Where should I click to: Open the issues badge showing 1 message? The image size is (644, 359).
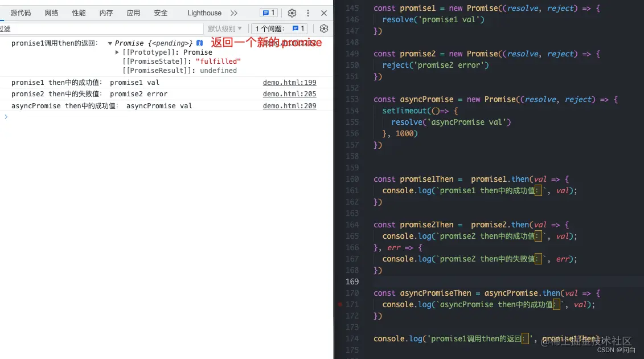269,13
